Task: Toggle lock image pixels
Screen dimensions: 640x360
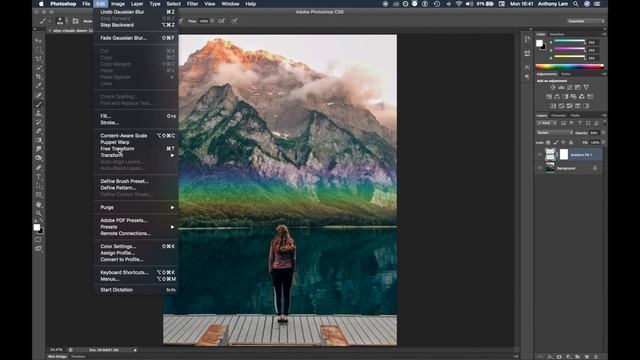Action: (556, 142)
